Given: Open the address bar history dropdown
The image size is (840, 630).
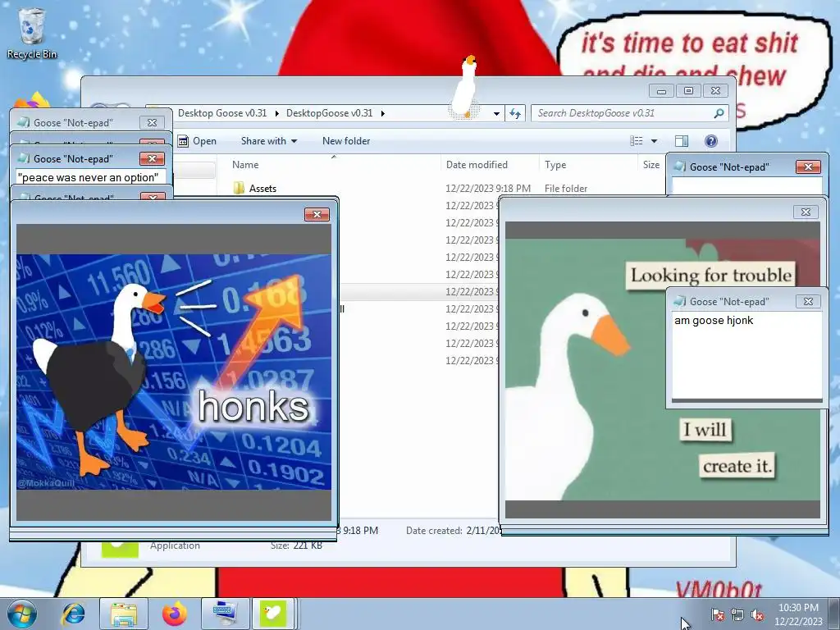Looking at the screenshot, I should coord(496,113).
